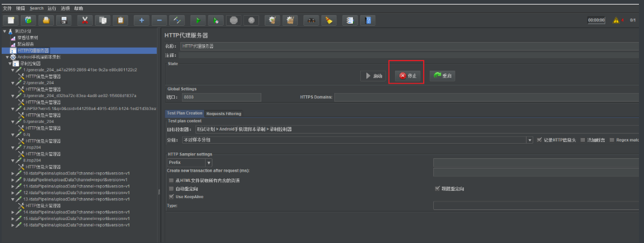Select 察看结果树 in the tree
Viewport: 644px width, 243px height.
pyautogui.click(x=28, y=38)
